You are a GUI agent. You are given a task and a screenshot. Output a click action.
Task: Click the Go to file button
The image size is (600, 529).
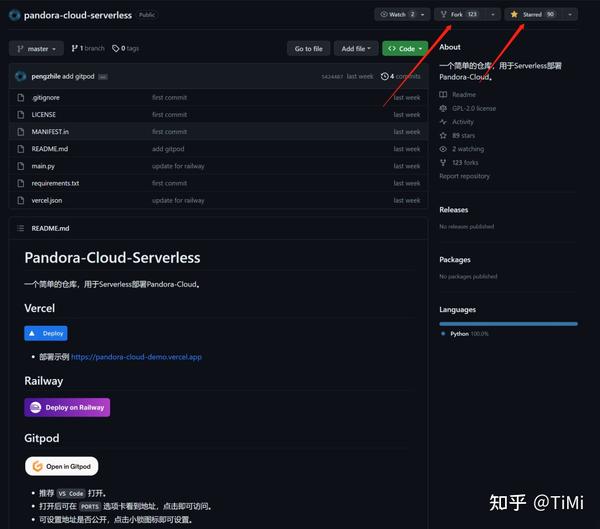[x=308, y=49]
